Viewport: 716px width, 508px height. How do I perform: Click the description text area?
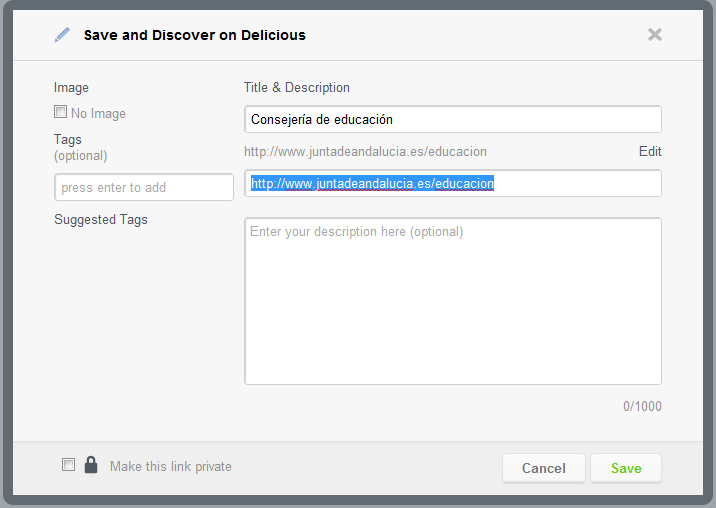pyautogui.click(x=452, y=301)
